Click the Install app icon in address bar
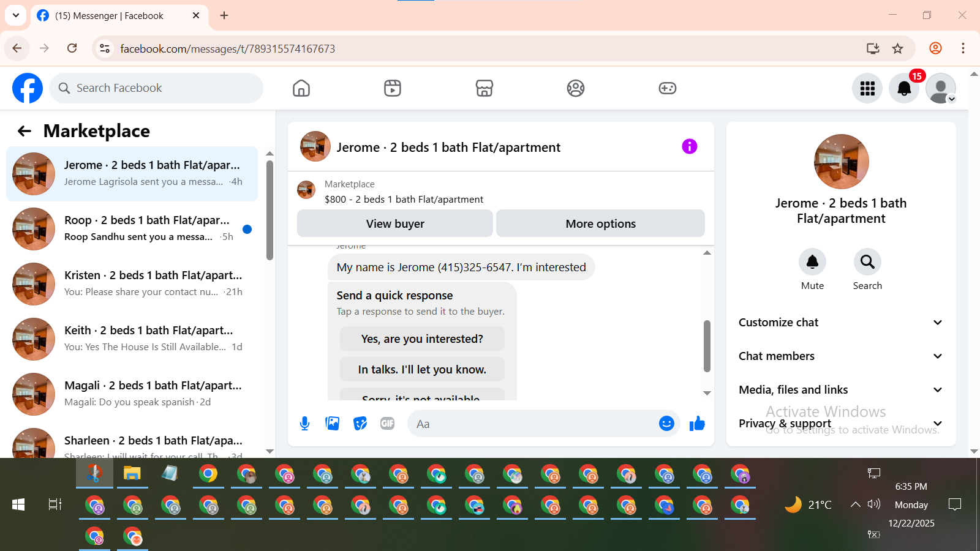The width and height of the screenshot is (980, 551). 873,48
